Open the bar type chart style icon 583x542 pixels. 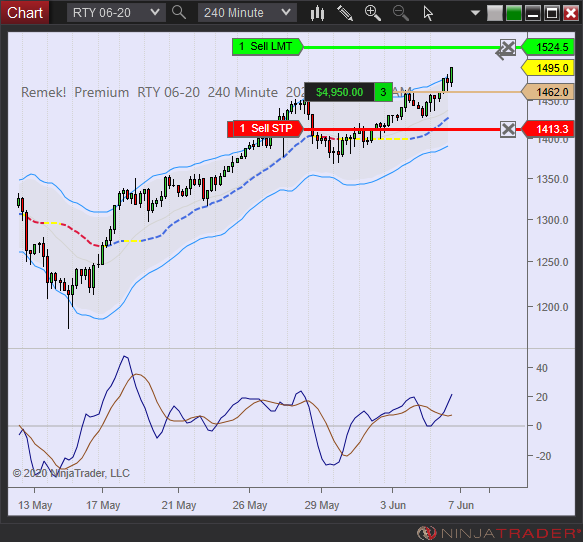tap(318, 13)
